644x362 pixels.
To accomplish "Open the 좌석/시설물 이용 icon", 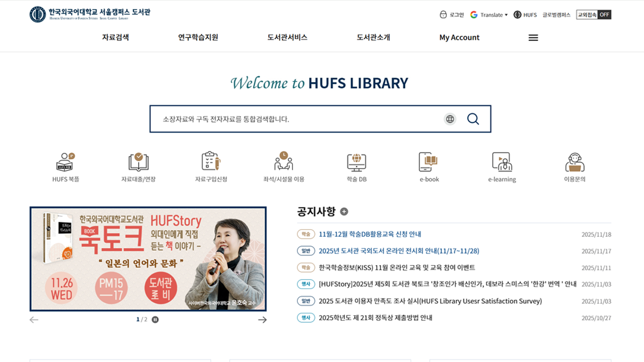I will (284, 161).
